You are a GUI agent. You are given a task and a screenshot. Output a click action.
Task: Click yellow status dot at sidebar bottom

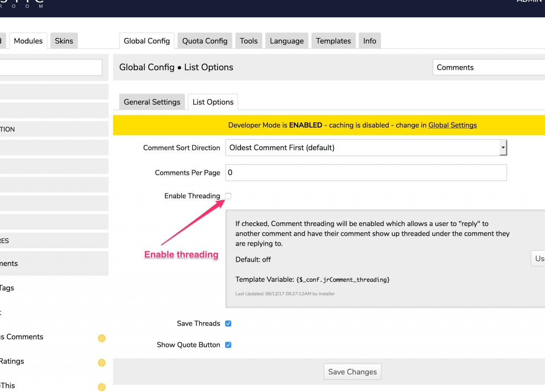(x=101, y=387)
